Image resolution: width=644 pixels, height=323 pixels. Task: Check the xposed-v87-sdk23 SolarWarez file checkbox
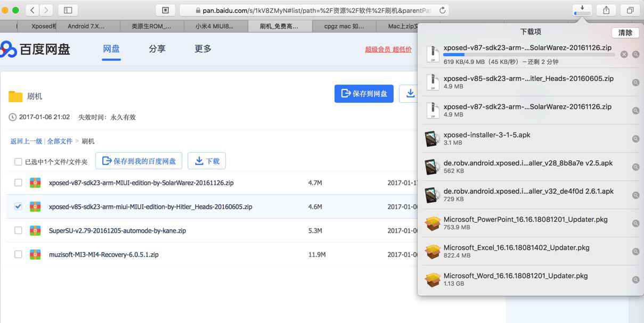(x=18, y=183)
